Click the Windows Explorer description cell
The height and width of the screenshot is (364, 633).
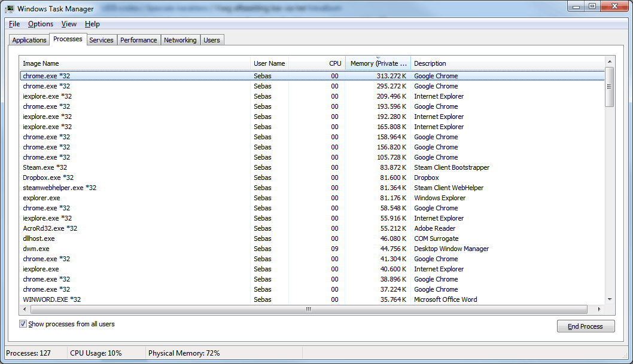[440, 198]
